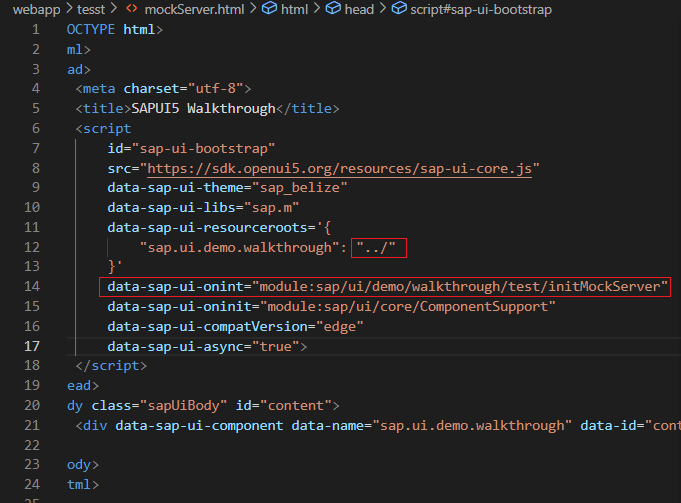The image size is (681, 503).
Task: Click the tesst folder breadcrumb
Action: tap(91, 9)
